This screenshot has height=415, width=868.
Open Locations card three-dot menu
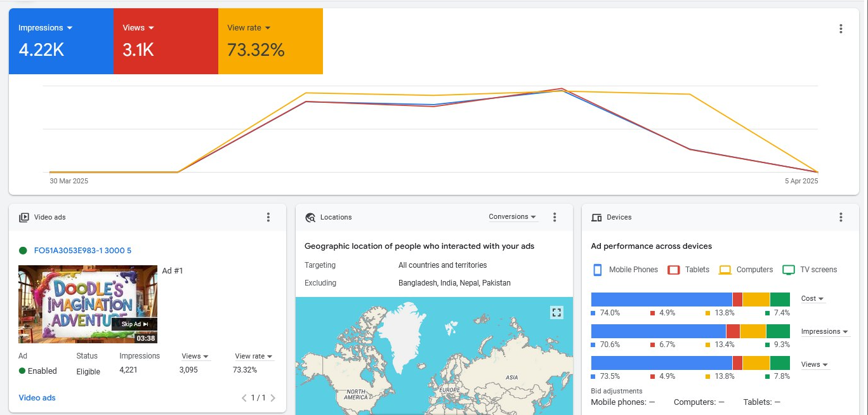click(x=555, y=217)
